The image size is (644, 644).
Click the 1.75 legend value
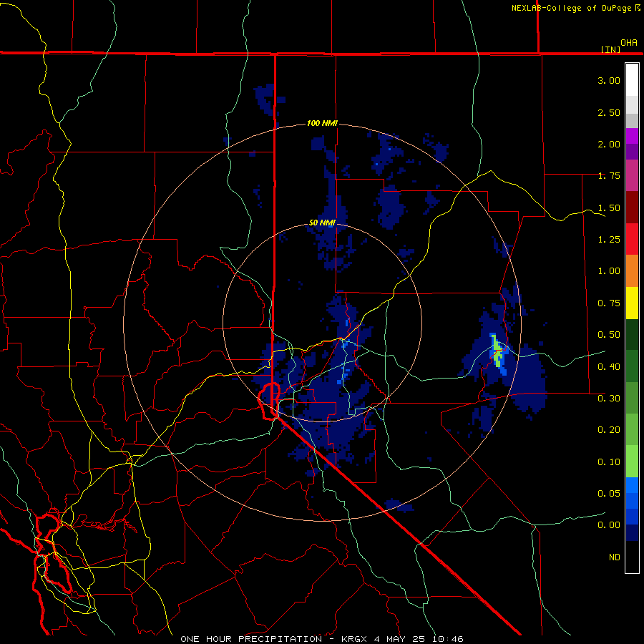(609, 176)
